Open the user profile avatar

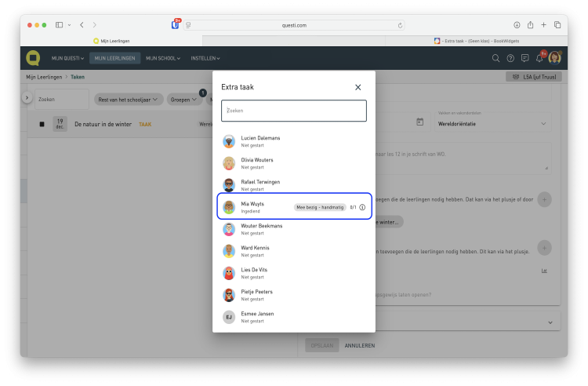[x=554, y=58]
